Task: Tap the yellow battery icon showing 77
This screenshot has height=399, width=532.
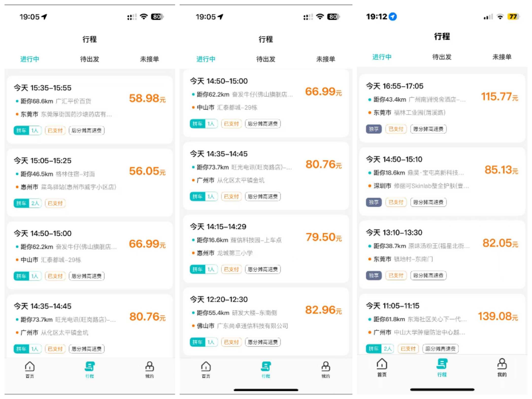Action: 513,17
